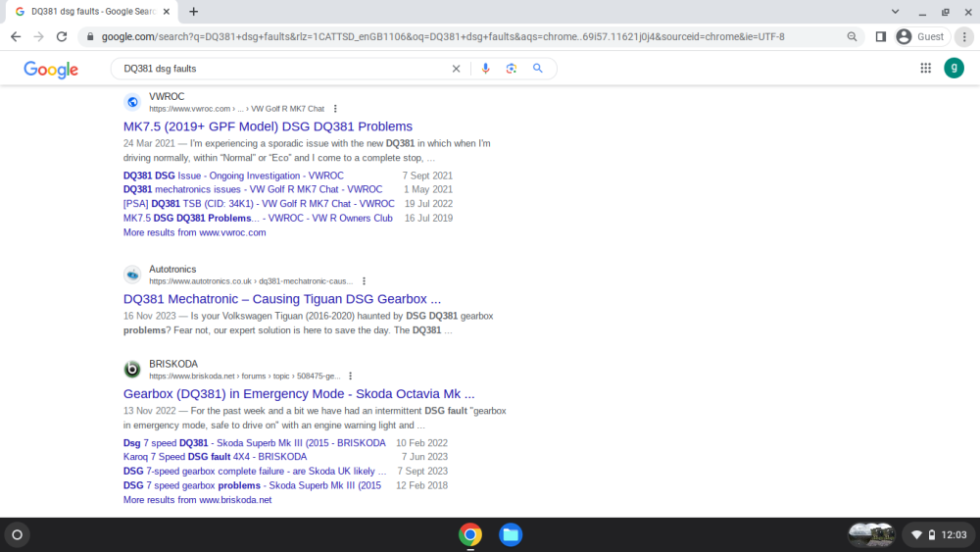This screenshot has width=980, height=552.
Task: Click the Autotronics site name
Action: pyautogui.click(x=172, y=270)
